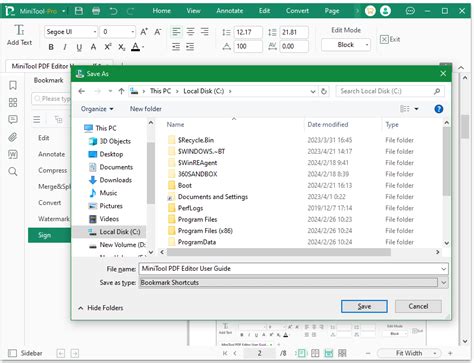Click the character scale field 100

pyautogui.click(x=248, y=46)
